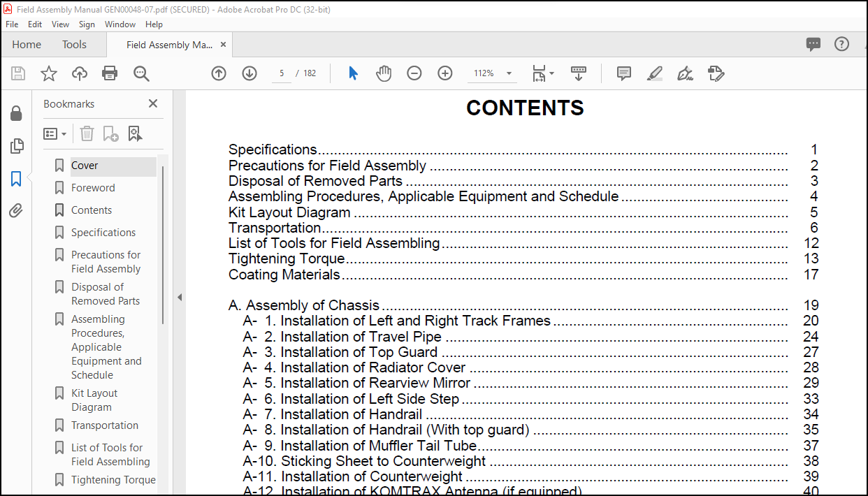
Task: Close the Bookmarks panel
Action: pos(153,103)
